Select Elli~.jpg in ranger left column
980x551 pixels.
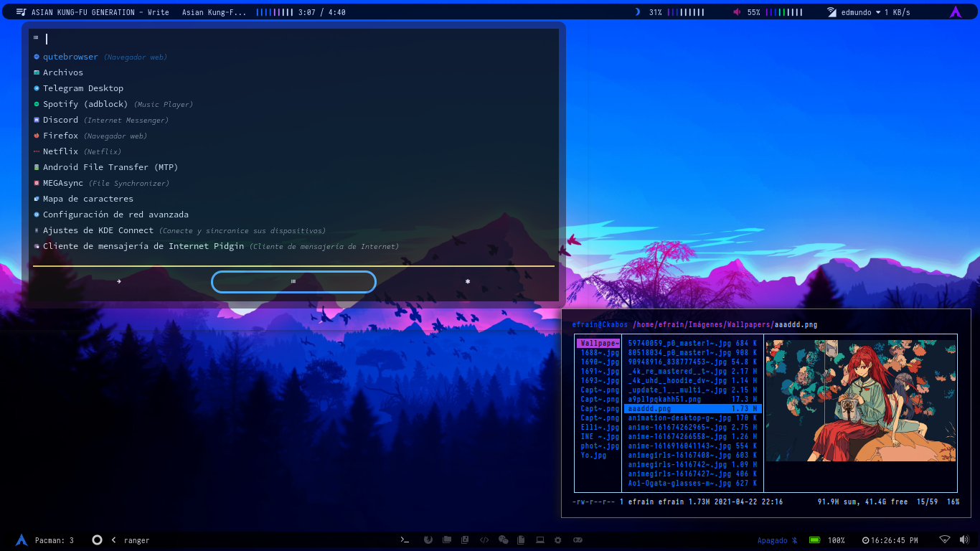point(598,428)
